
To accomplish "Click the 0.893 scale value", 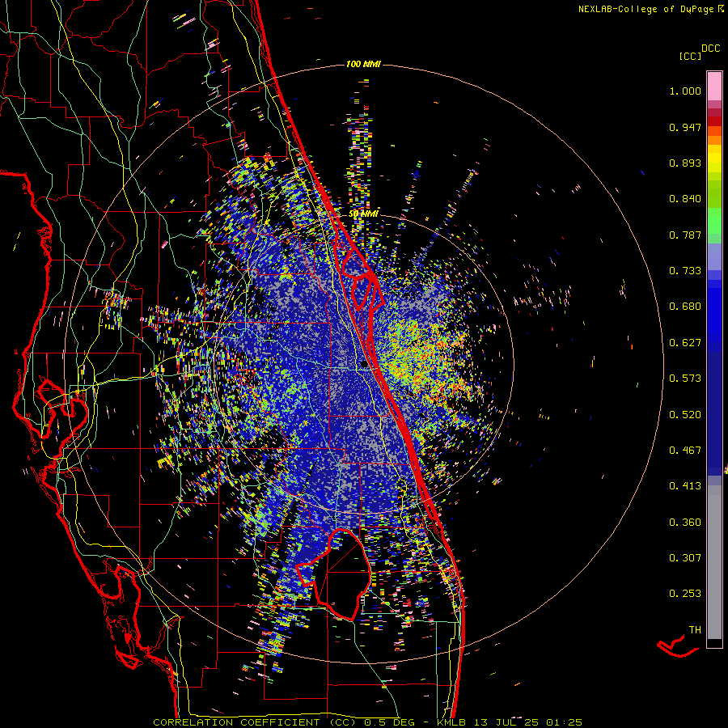I will click(x=685, y=163).
